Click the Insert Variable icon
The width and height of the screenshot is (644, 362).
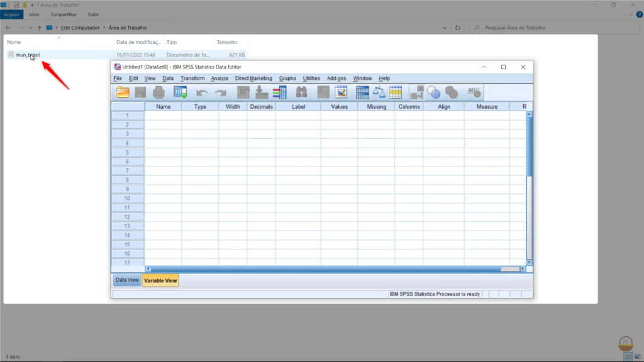(341, 92)
